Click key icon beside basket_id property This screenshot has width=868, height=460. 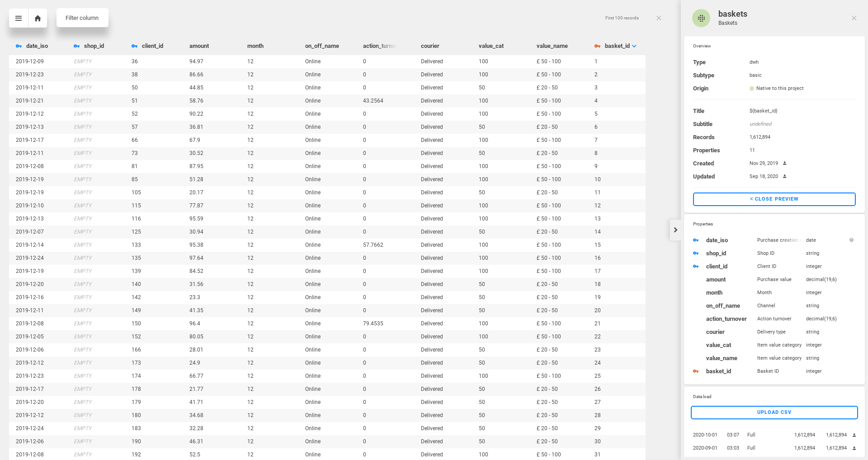coord(696,371)
